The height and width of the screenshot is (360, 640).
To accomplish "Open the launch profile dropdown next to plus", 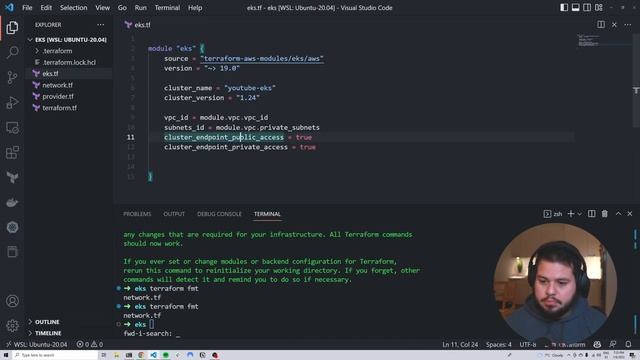I will coord(580,214).
